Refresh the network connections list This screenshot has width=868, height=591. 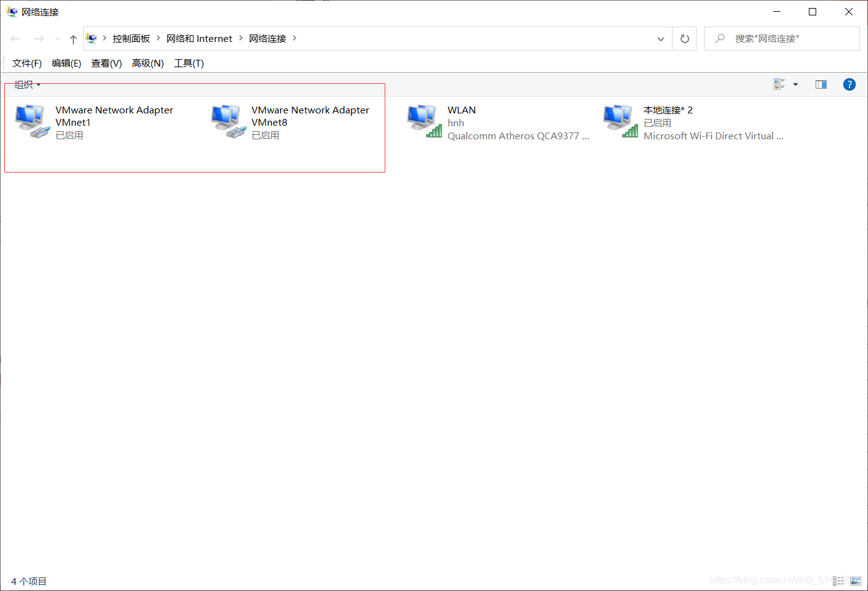point(684,39)
